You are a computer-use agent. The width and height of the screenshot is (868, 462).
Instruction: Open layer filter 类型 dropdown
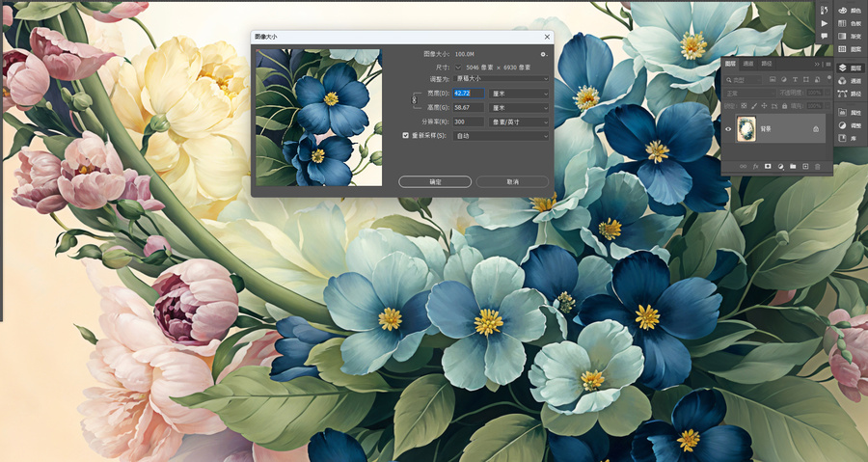pyautogui.click(x=743, y=80)
